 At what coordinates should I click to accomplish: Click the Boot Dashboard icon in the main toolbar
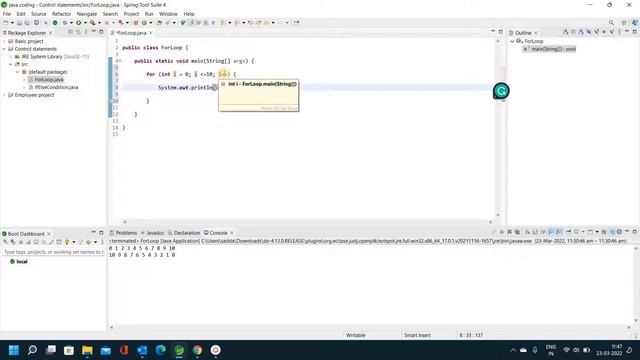point(55,23)
